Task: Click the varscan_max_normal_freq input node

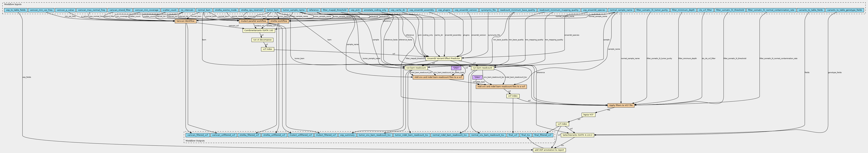Action: [x=92, y=10]
